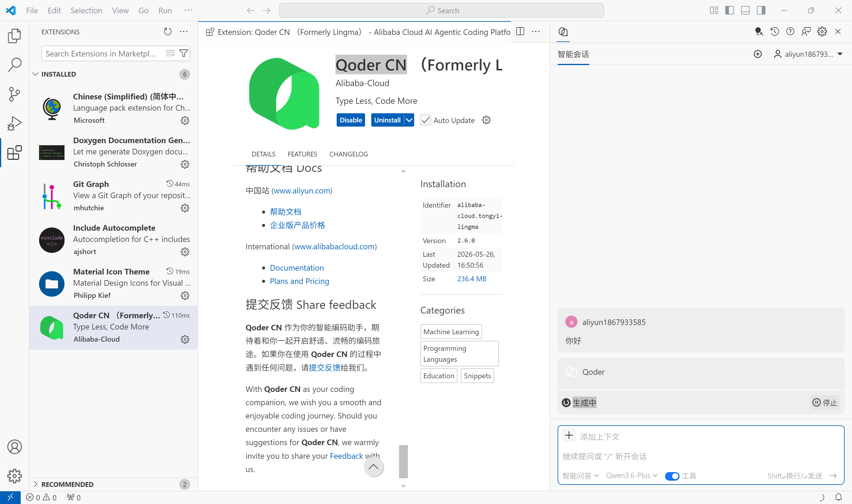Open the Feedback link
Image resolution: width=852 pixels, height=504 pixels.
pos(346,456)
